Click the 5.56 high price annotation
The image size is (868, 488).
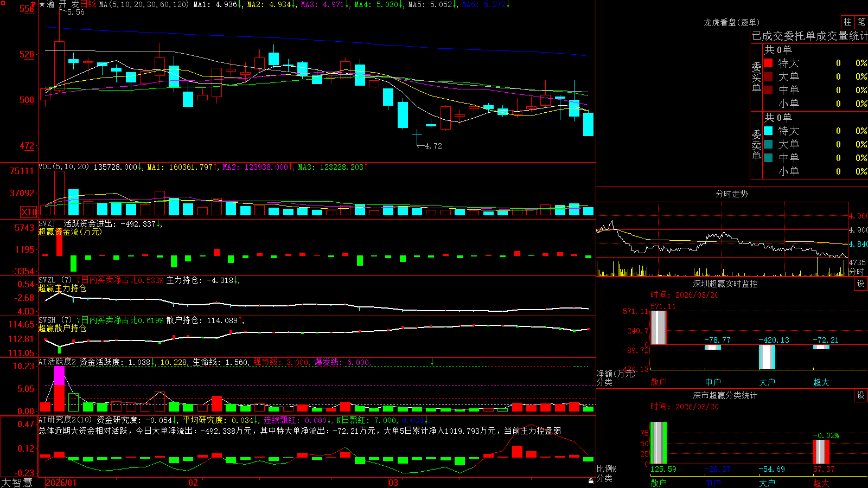tap(76, 12)
